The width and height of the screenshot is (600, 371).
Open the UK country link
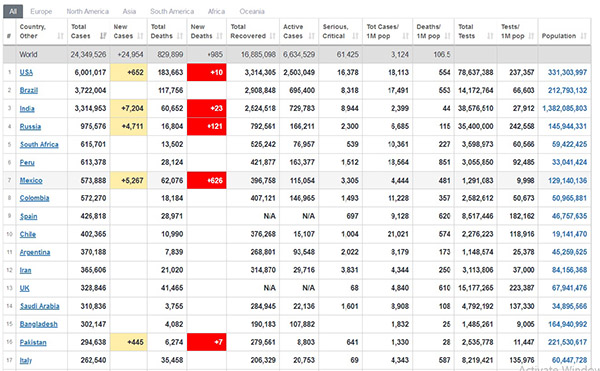click(x=24, y=288)
